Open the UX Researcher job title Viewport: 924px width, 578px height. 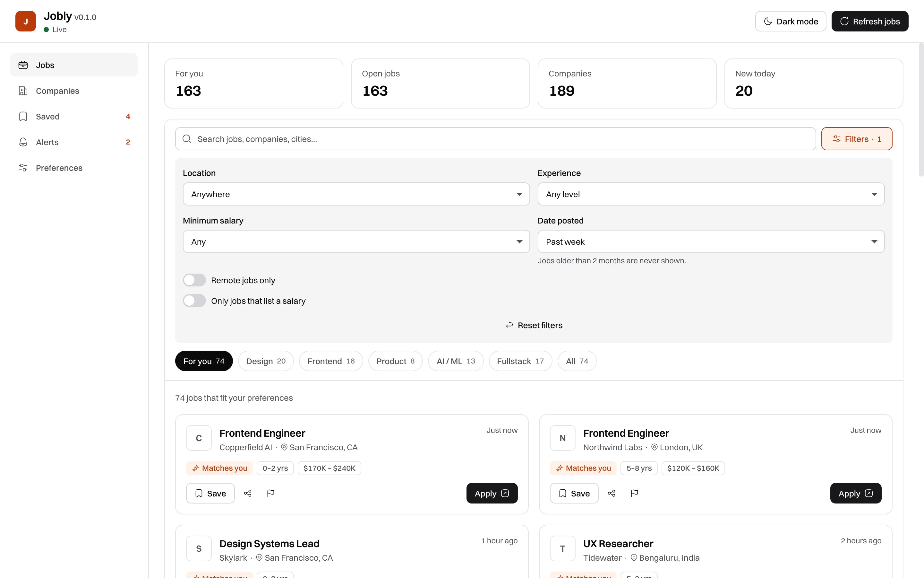(x=618, y=543)
